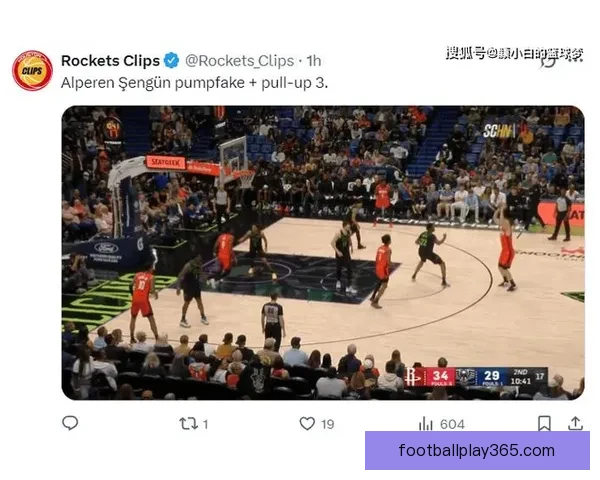Open Rockets Clips profile avatar
Screen dimensions: 600x480
point(33,70)
